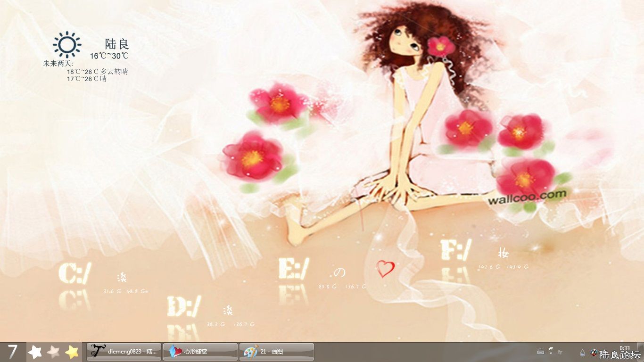The image size is (644, 362).
Task: Switch to the 心形蜂窝 taskbar window
Action: (200, 352)
